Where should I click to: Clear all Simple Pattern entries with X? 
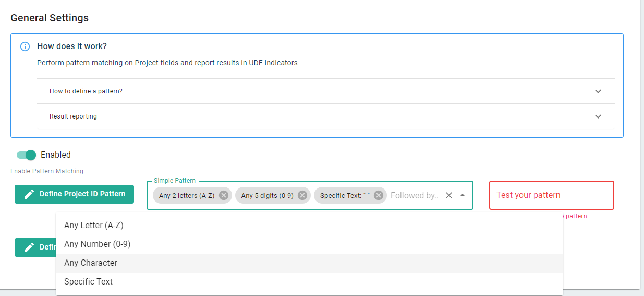(x=448, y=195)
